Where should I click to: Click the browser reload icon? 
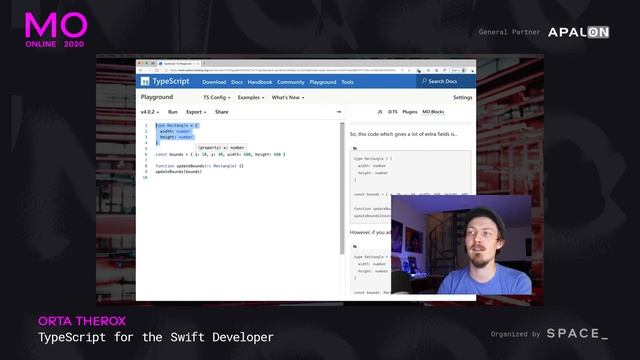pyautogui.click(x=157, y=70)
